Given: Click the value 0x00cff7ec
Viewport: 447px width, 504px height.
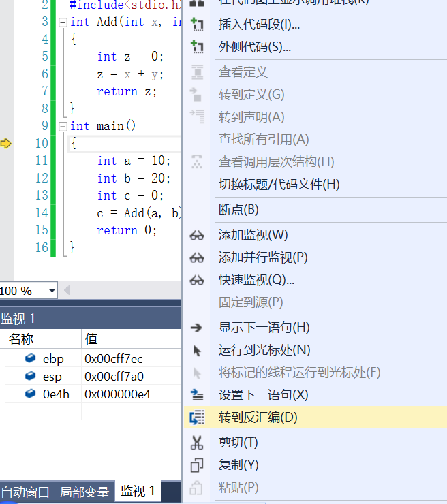Looking at the screenshot, I should coord(114,359).
